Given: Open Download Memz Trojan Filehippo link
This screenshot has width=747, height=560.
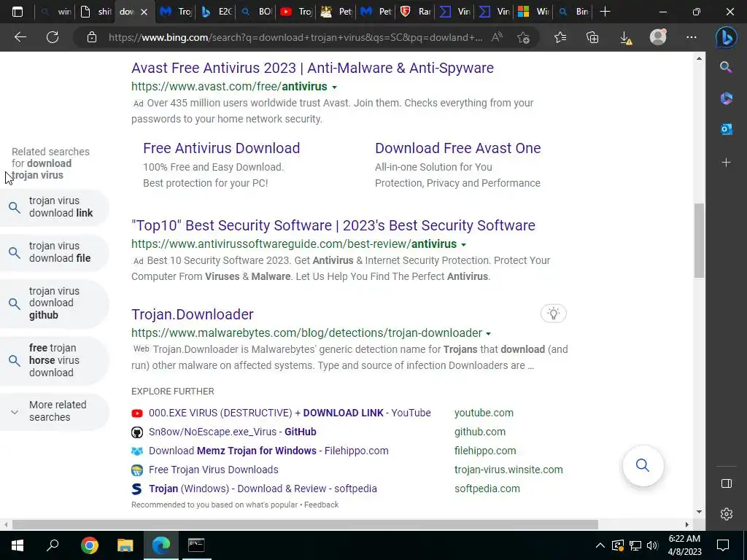Looking at the screenshot, I should point(268,451).
